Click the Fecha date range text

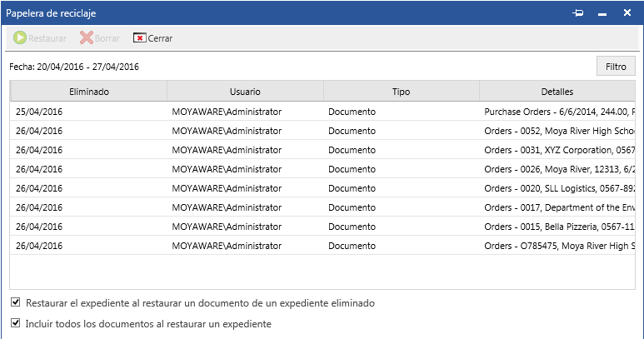click(x=74, y=67)
